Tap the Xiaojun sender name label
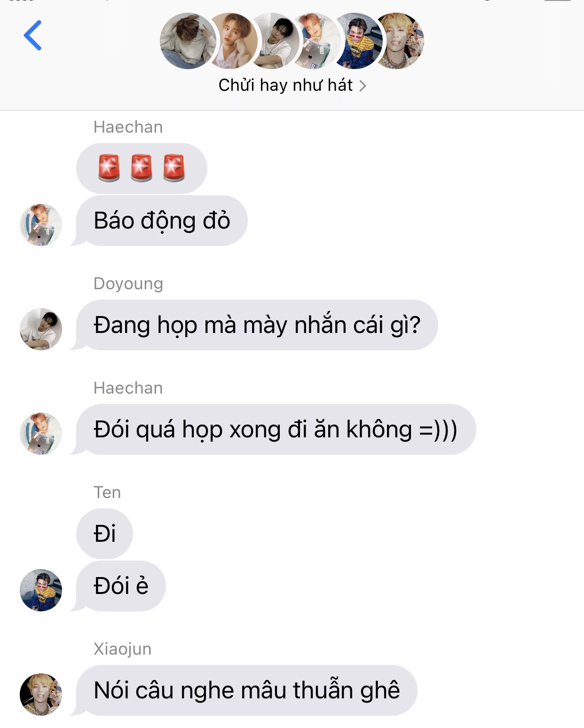The width and height of the screenshot is (584, 728). click(122, 649)
